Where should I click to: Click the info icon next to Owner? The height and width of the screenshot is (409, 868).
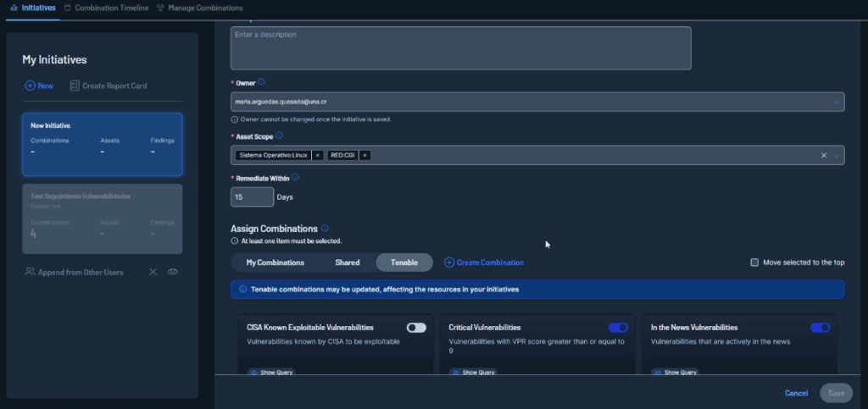(261, 82)
